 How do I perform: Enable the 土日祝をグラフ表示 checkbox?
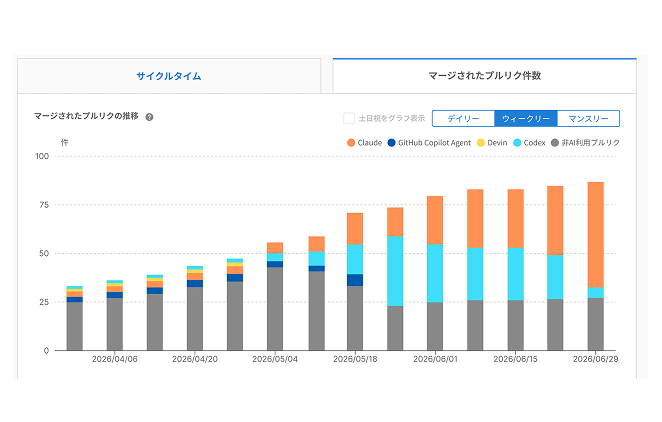[349, 118]
